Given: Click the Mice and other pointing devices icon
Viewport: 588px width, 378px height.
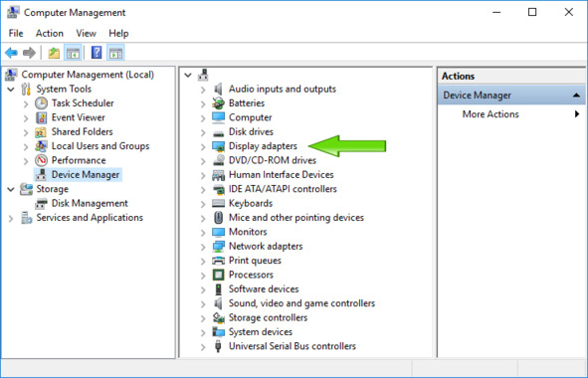Looking at the screenshot, I should pyautogui.click(x=218, y=218).
